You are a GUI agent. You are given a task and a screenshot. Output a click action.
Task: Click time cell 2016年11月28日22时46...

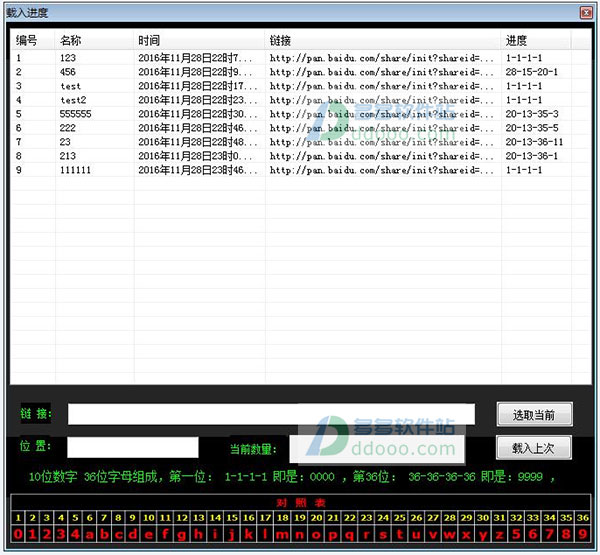tap(198, 128)
